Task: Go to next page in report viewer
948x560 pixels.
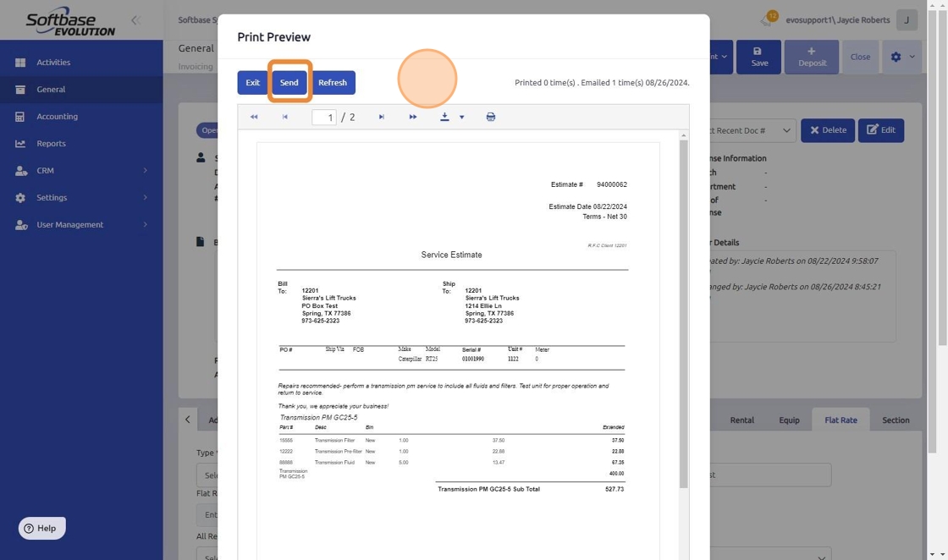Action: pos(382,117)
